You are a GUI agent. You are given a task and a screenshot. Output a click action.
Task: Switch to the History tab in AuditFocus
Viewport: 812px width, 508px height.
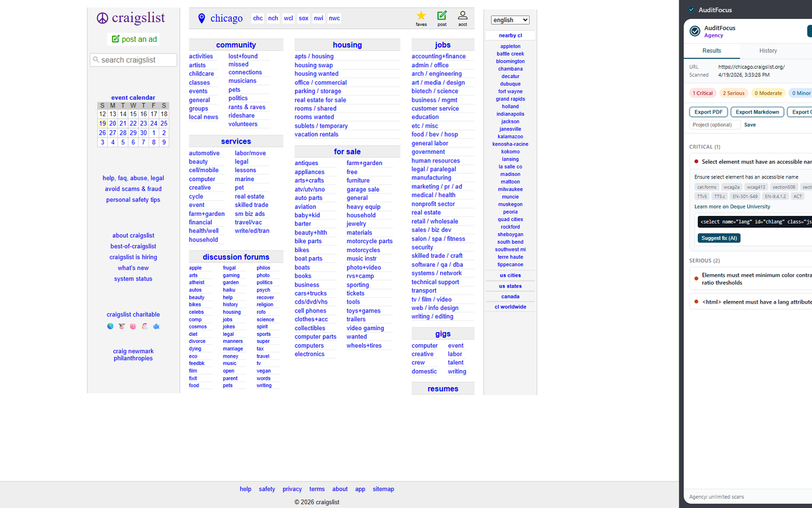768,51
